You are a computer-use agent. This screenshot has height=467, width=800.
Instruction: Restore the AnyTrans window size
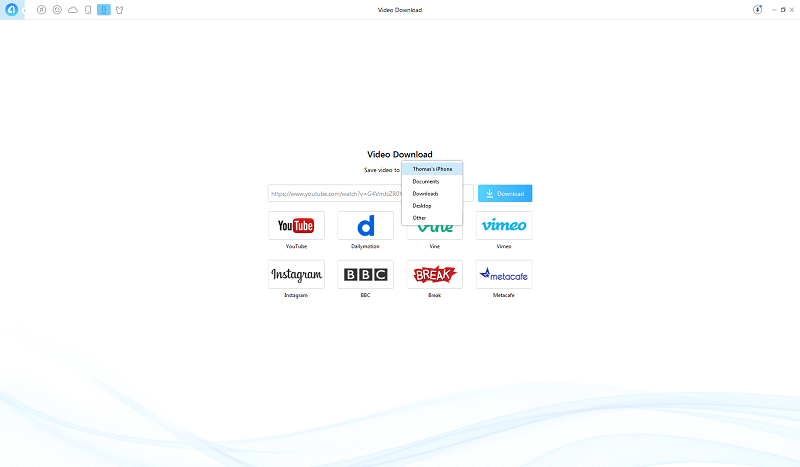(x=783, y=10)
